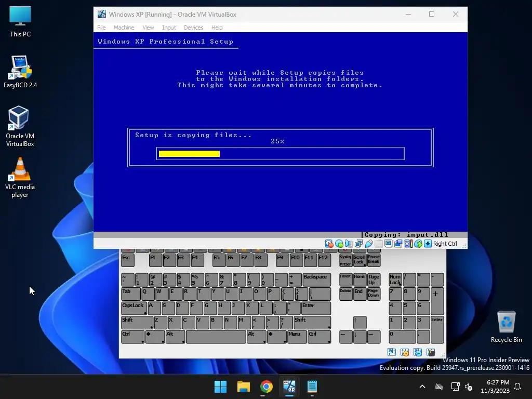The height and width of the screenshot is (399, 532).
Task: Toggle right Shift key on soft keyboard
Action: (x=312, y=322)
